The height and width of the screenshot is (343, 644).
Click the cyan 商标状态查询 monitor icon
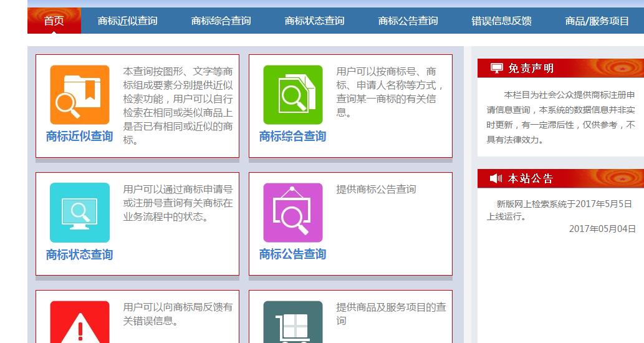tap(79, 213)
